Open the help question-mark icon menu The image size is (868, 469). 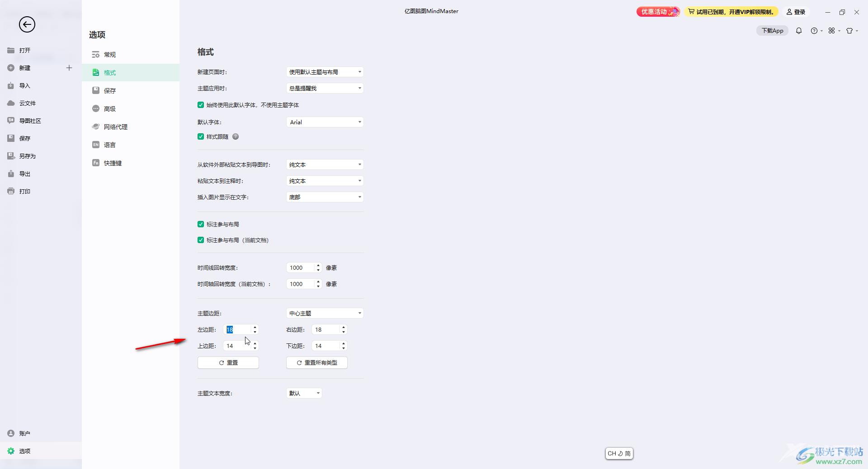tap(816, 31)
